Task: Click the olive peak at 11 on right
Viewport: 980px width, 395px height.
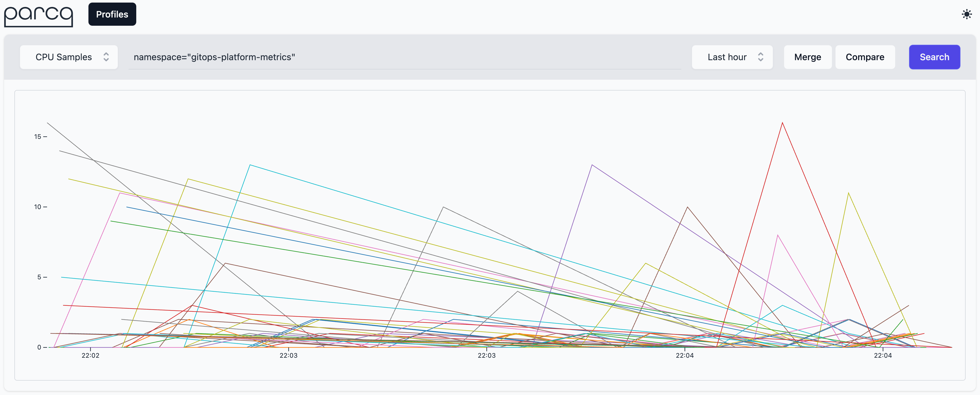Action: point(848,193)
